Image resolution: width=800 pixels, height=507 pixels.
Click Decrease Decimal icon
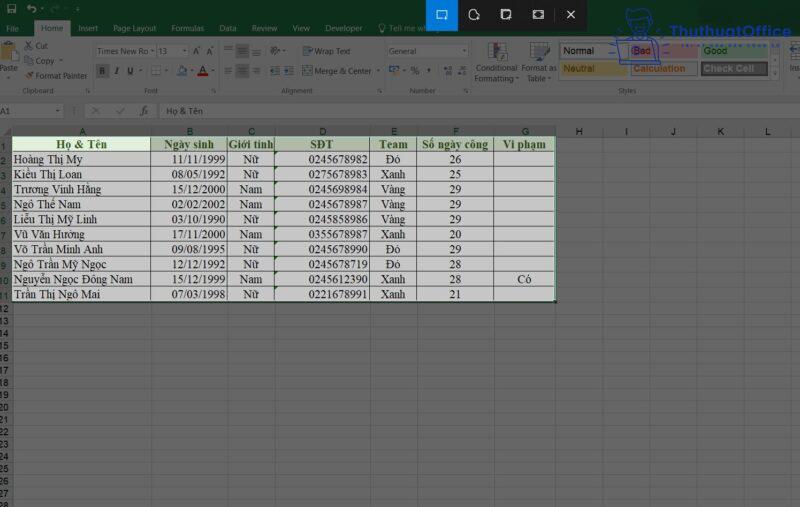(x=462, y=70)
